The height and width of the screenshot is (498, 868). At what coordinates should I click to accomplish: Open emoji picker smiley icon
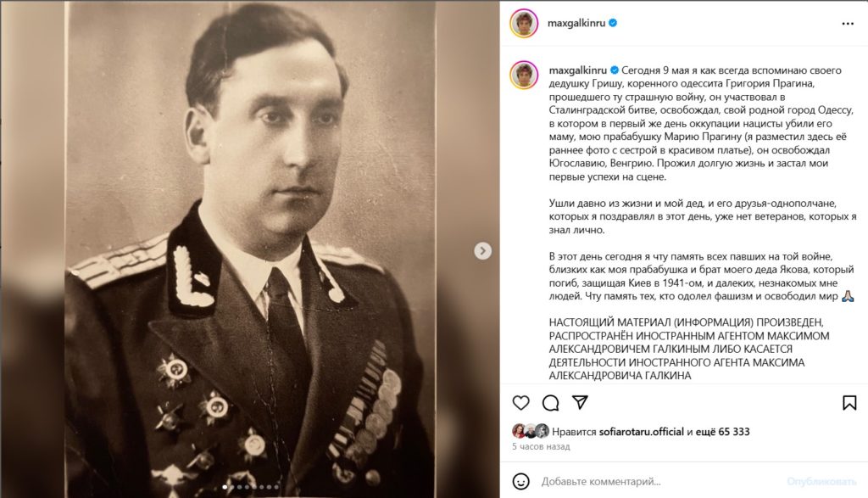click(521, 481)
